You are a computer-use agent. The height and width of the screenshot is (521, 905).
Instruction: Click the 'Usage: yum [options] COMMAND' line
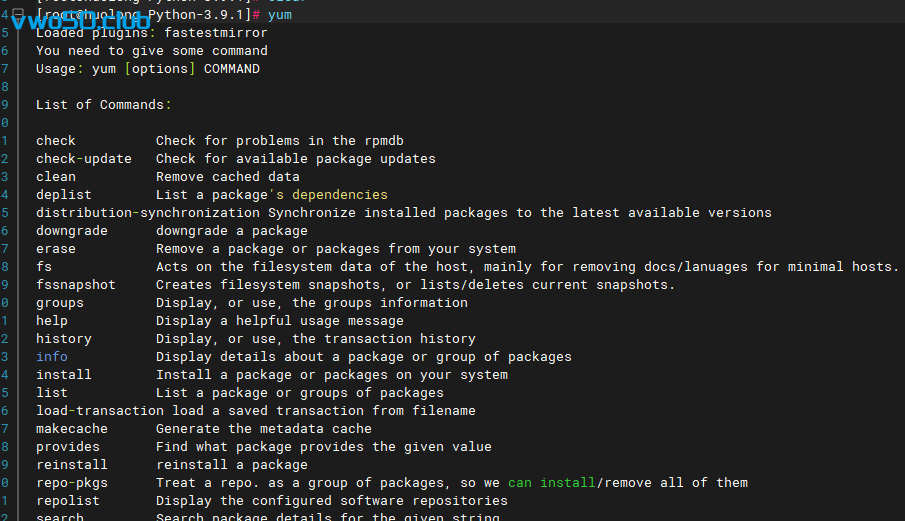[147, 69]
